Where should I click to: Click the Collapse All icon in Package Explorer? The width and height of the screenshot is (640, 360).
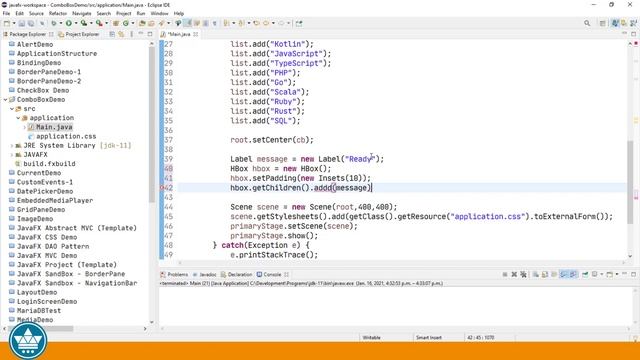[112, 34]
